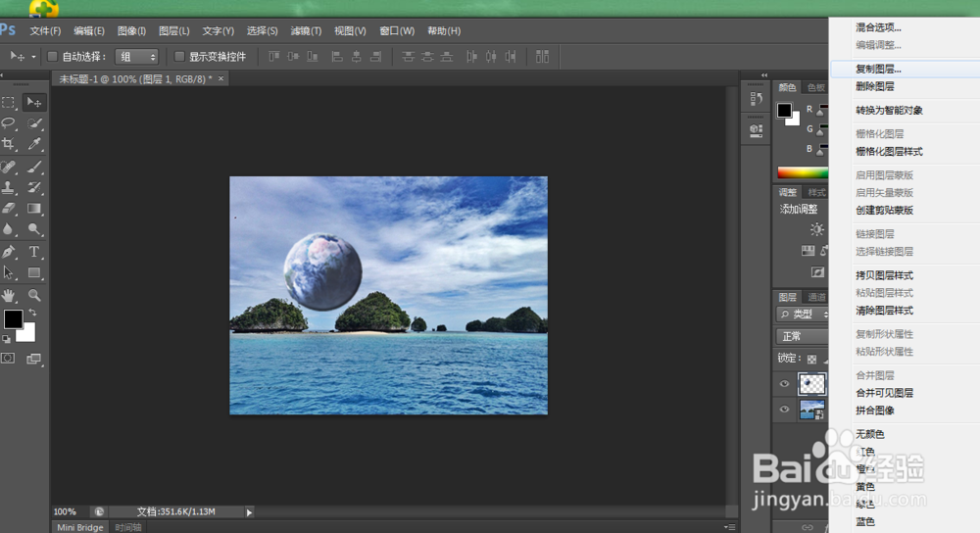980x533 pixels.
Task: Click the foreground color swatch in toolbox
Action: tap(13, 319)
